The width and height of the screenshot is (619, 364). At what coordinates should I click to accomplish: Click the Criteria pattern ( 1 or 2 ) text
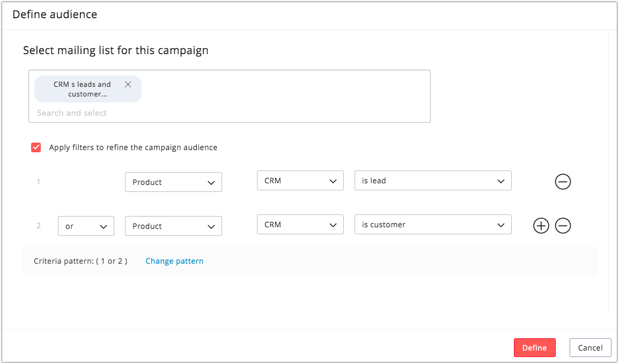(80, 261)
